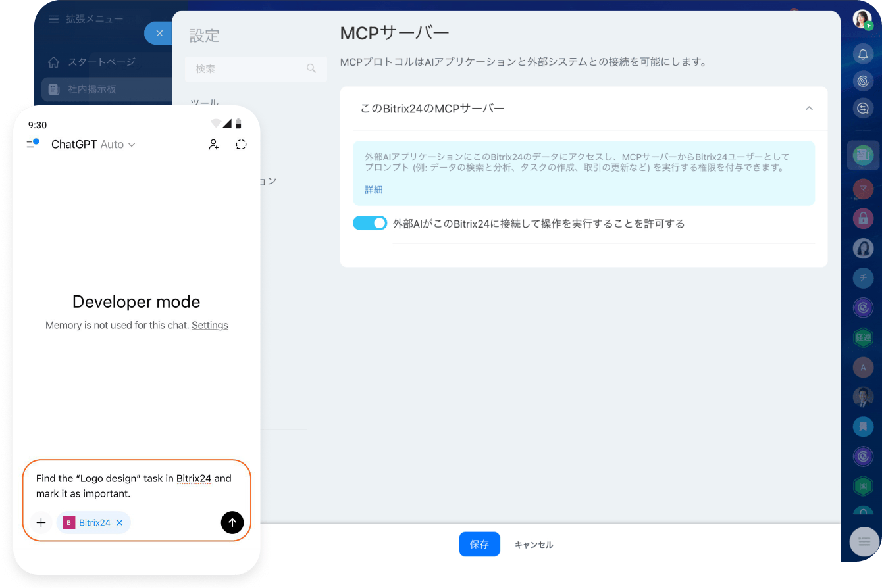The height and width of the screenshot is (588, 882).
Task: Click the temporary chat dashed-circle icon
Action: (241, 145)
